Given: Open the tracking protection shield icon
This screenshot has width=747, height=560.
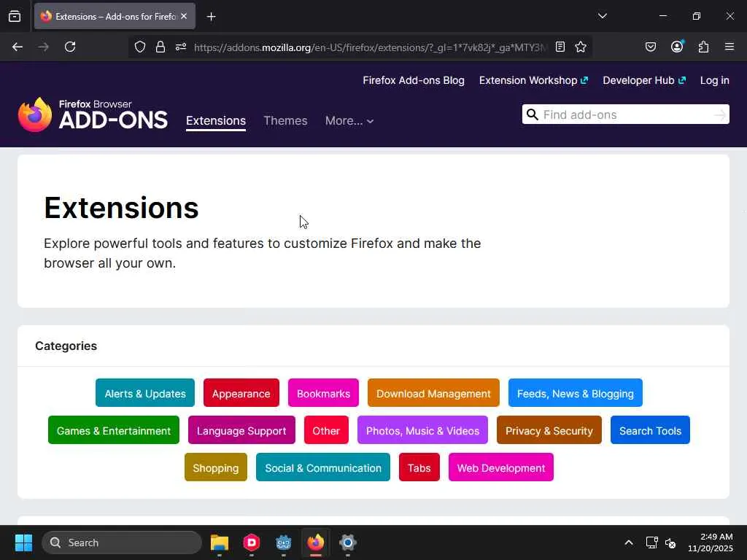Looking at the screenshot, I should [x=139, y=47].
